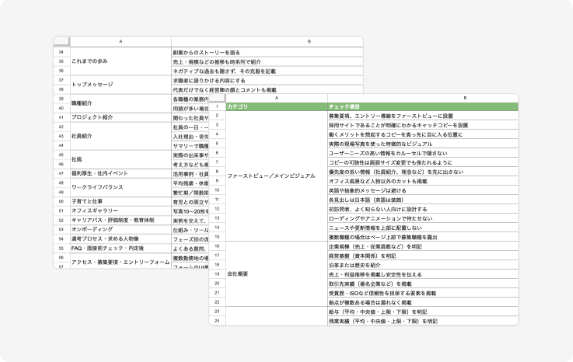This screenshot has height=362, width=573.
Task: Click the ワークライフバランス cell
Action: pyautogui.click(x=121, y=187)
